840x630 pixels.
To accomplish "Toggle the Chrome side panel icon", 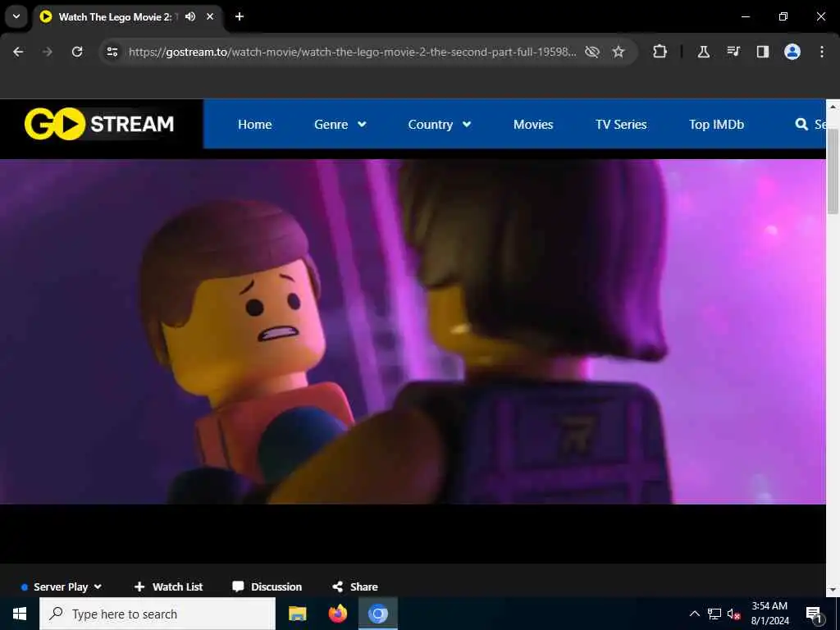I will (x=763, y=52).
